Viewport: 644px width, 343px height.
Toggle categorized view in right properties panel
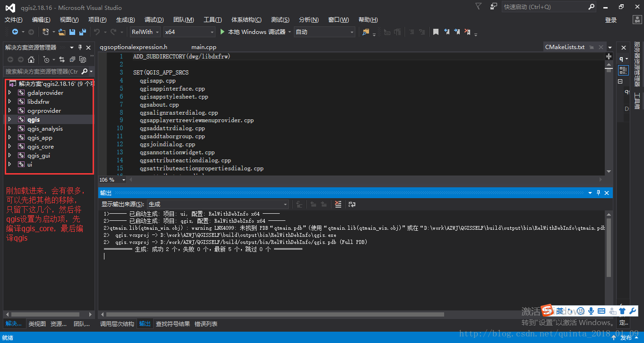pyautogui.click(x=624, y=70)
